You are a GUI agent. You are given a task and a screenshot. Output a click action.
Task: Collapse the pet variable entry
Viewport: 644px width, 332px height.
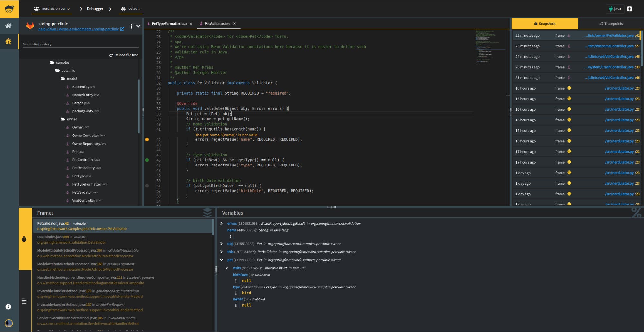click(x=222, y=260)
